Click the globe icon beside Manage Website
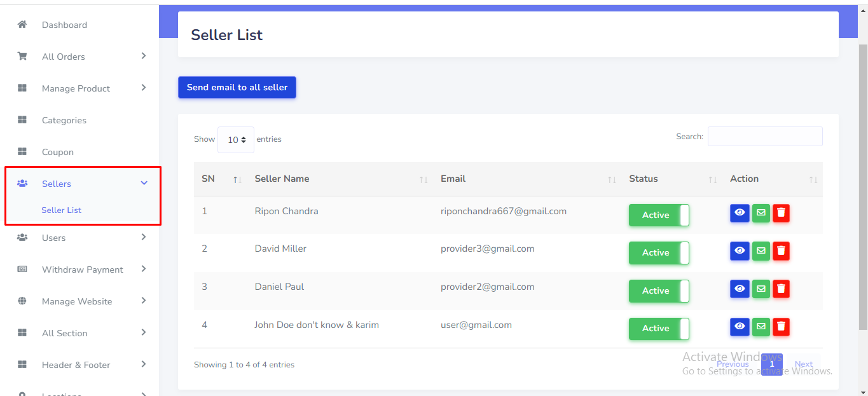868x396 pixels. point(22,301)
